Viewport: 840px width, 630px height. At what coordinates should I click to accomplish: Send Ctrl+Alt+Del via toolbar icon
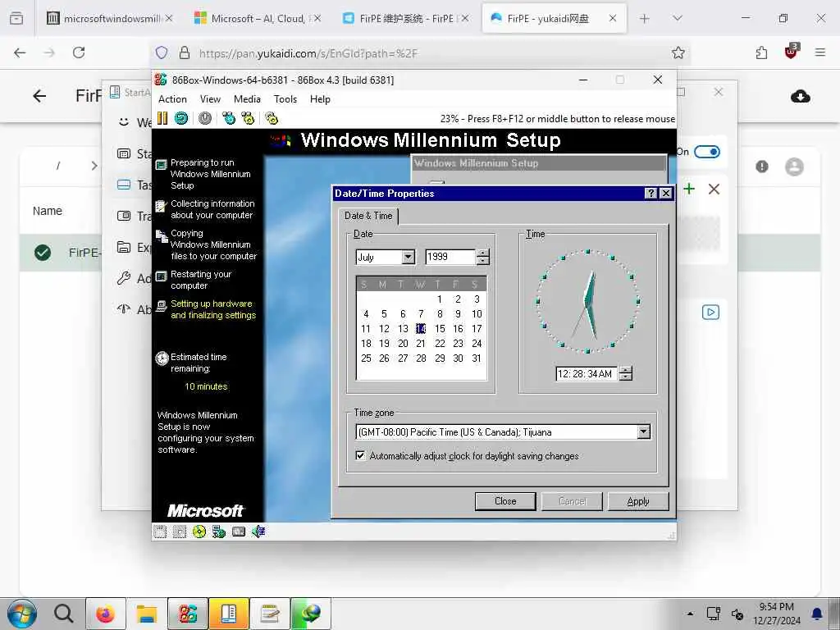click(229, 118)
